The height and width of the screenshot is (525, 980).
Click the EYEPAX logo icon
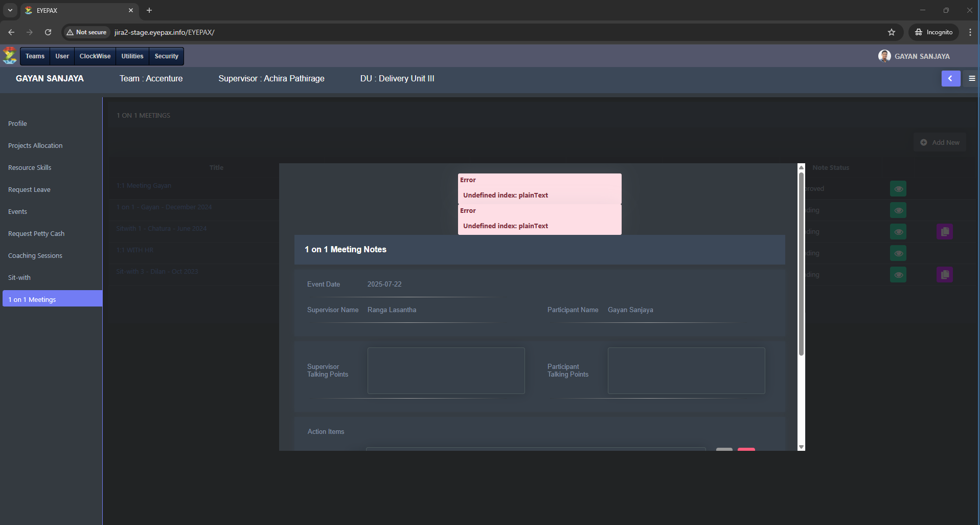[x=10, y=56]
